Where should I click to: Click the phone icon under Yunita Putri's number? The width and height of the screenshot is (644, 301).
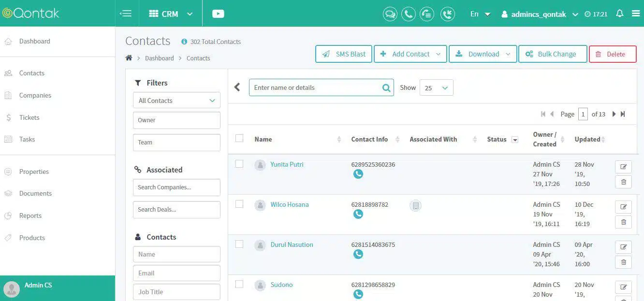coord(358,174)
